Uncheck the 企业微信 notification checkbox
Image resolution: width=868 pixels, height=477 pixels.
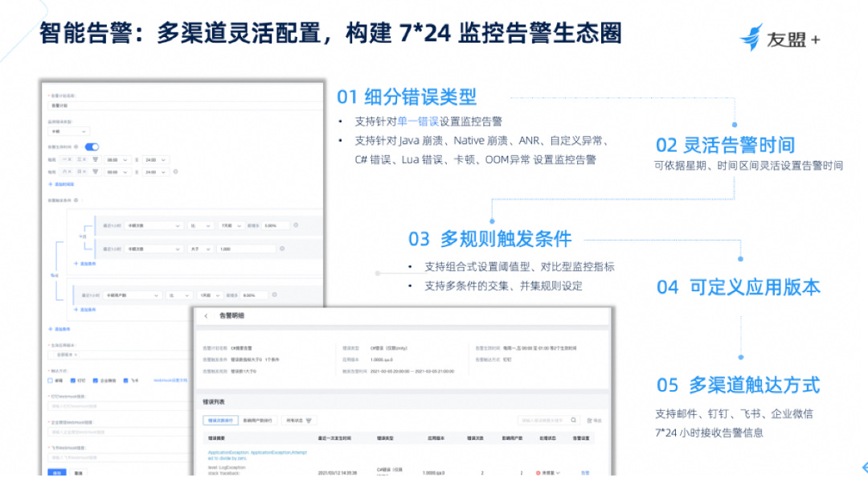96,380
